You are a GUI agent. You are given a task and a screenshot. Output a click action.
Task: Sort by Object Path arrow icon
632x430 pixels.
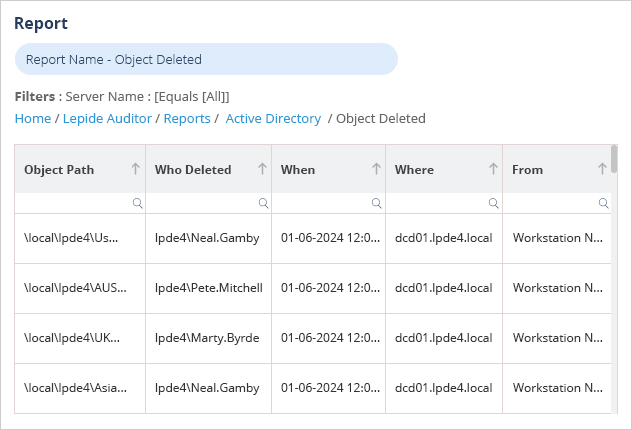[x=135, y=169]
